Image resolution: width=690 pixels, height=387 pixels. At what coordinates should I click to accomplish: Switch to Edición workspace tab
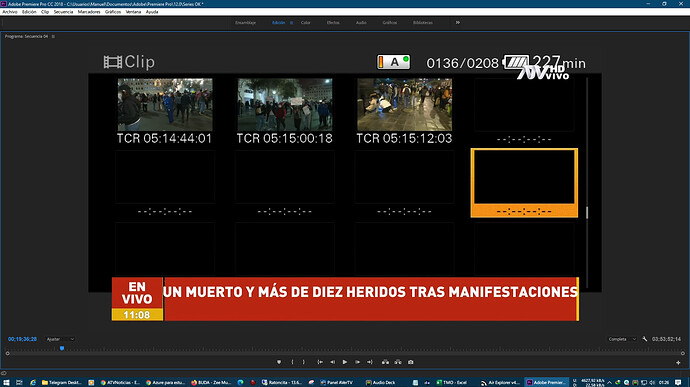(x=279, y=22)
